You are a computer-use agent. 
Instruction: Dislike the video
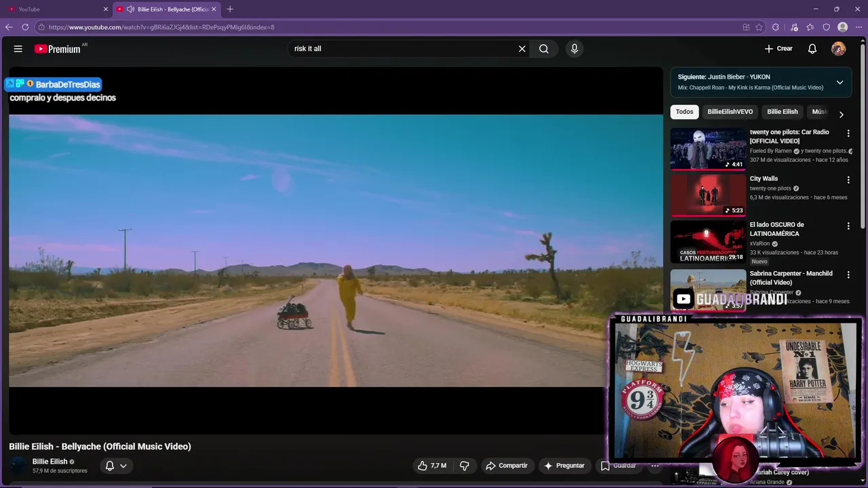click(x=465, y=466)
